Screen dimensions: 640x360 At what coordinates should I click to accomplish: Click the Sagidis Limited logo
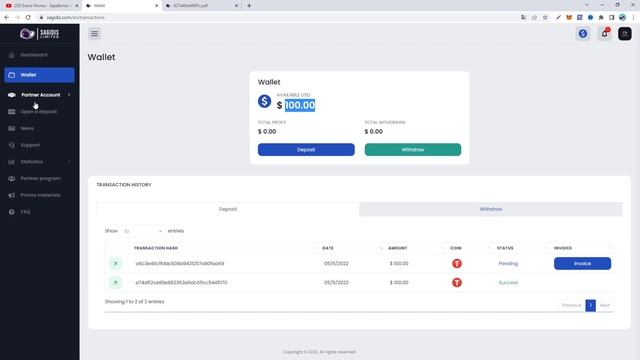tap(40, 33)
